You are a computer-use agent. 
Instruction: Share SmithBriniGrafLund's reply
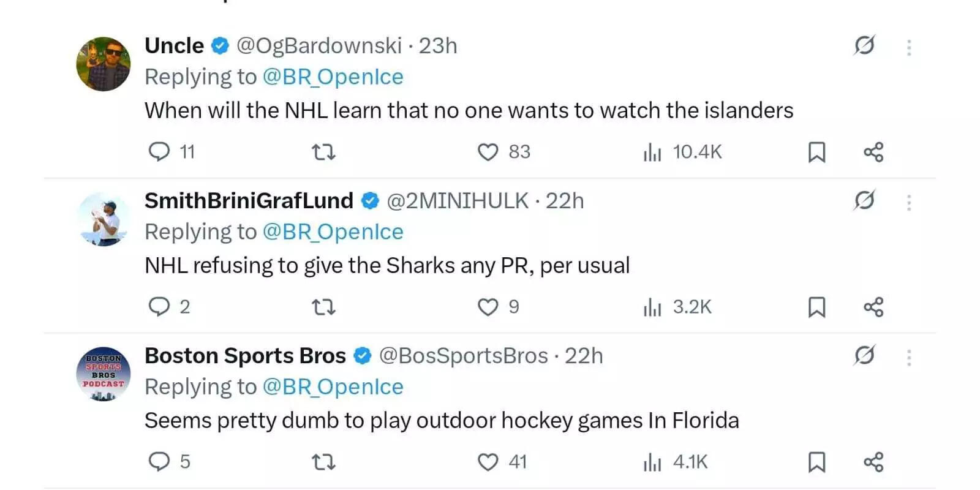873,307
